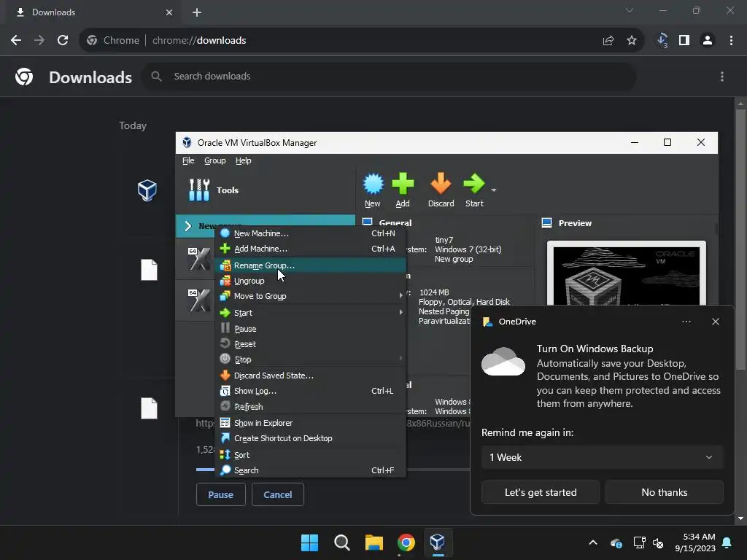
Task: Click the Discard Saved State orange arrow icon
Action: (x=225, y=376)
